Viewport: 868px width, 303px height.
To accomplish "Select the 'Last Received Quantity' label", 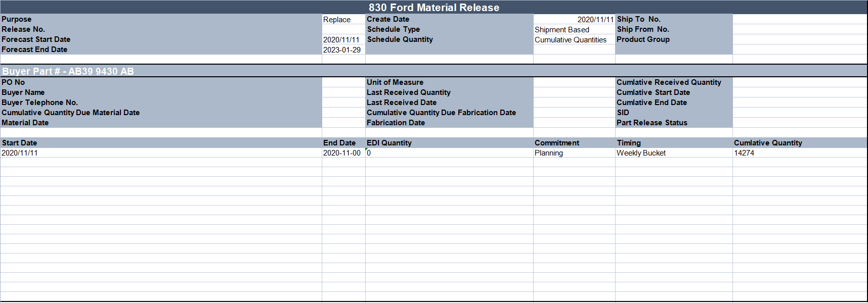I will coord(449,92).
